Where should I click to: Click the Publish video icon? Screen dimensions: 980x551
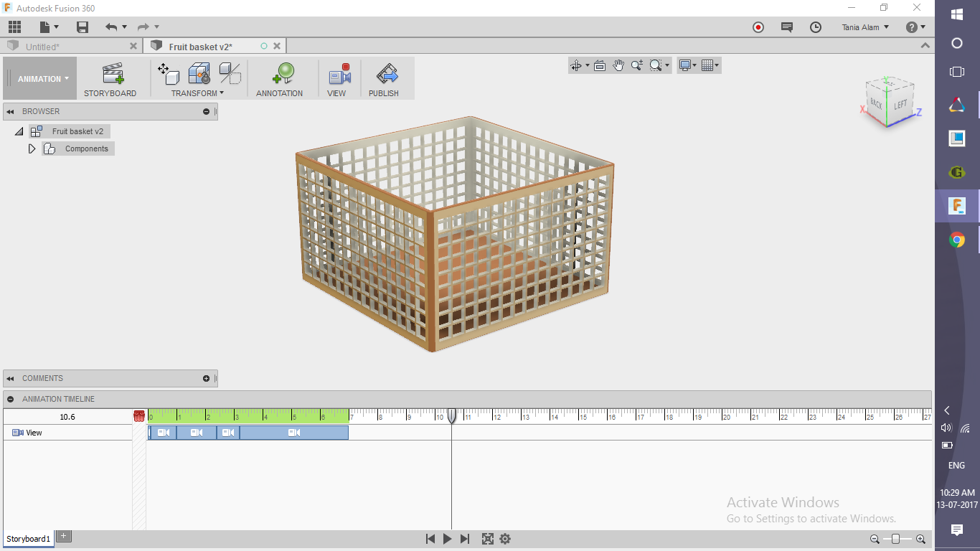point(387,73)
